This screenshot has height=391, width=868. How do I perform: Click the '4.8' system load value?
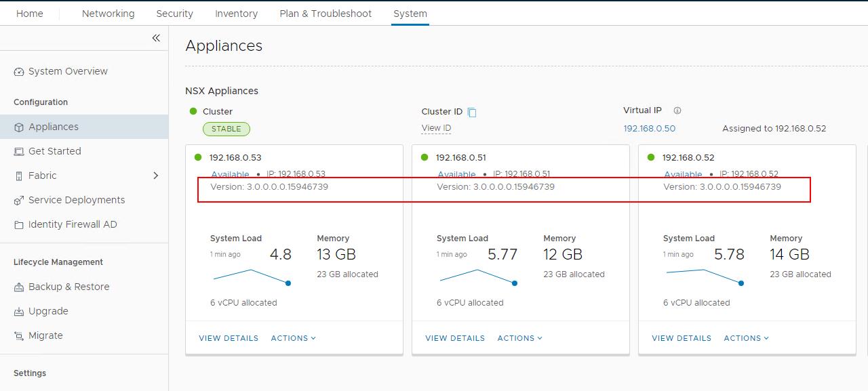click(x=281, y=255)
